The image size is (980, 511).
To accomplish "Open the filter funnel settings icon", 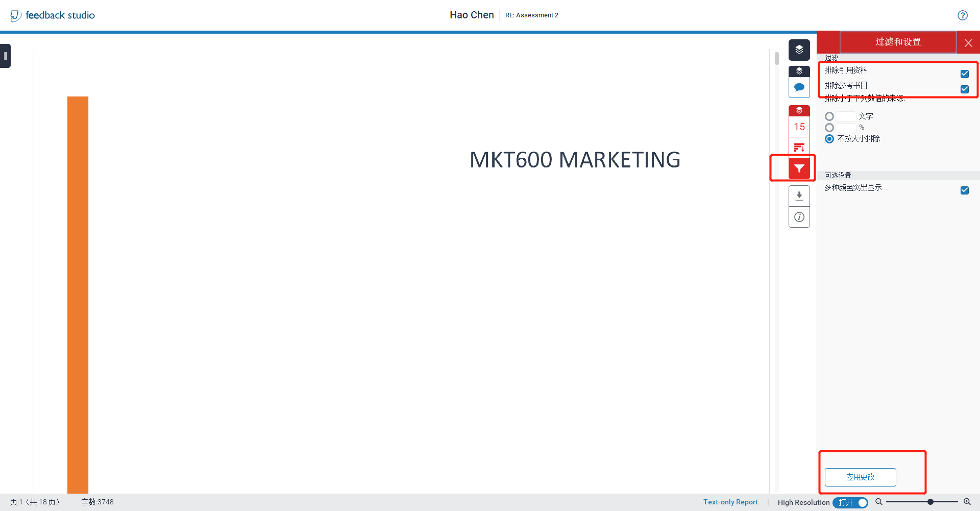I will [x=799, y=168].
